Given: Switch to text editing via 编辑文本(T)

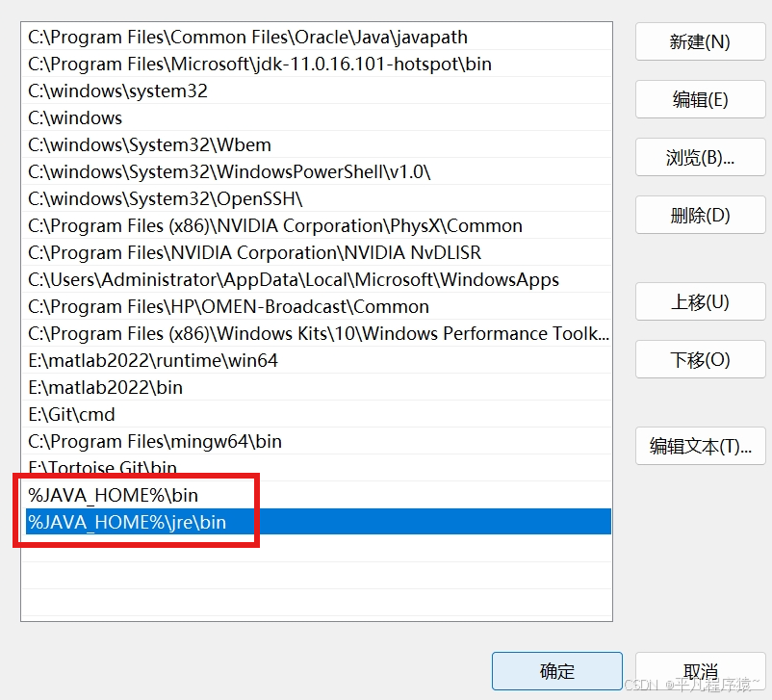Looking at the screenshot, I should coord(700,446).
